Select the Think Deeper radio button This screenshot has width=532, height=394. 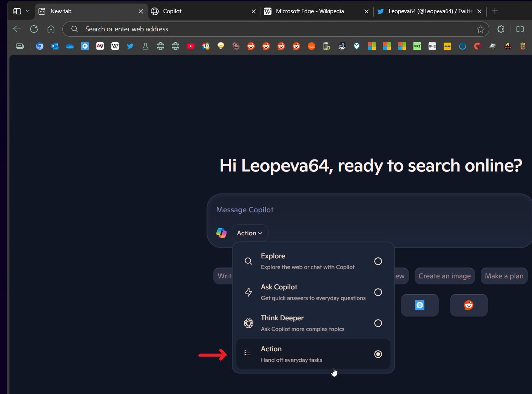coord(378,323)
